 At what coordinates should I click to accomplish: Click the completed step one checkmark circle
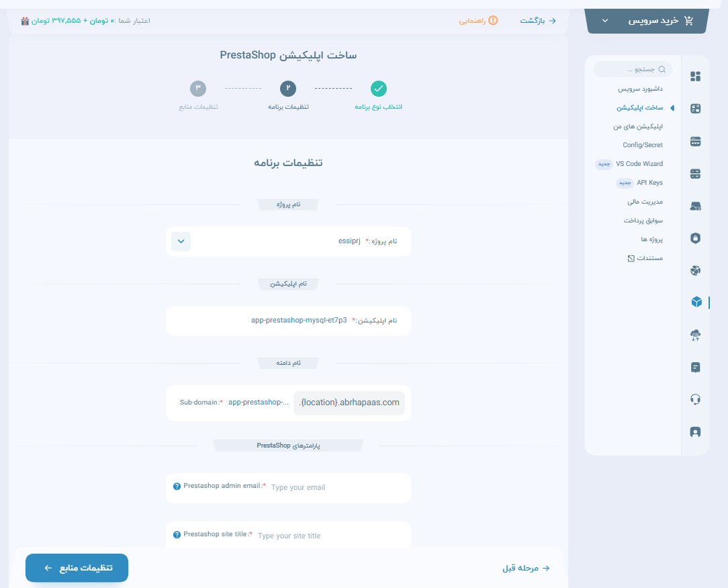(379, 89)
